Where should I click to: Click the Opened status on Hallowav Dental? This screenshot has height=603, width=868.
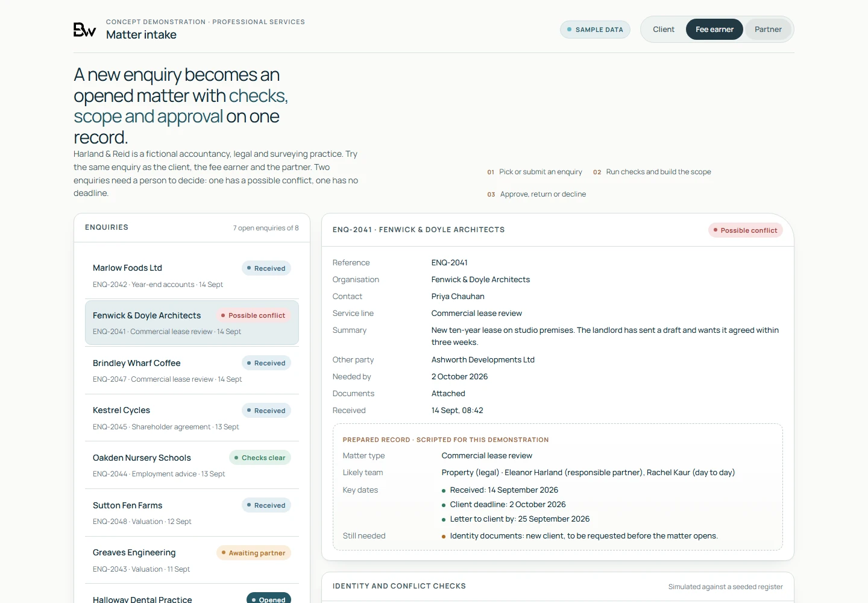[269, 598]
